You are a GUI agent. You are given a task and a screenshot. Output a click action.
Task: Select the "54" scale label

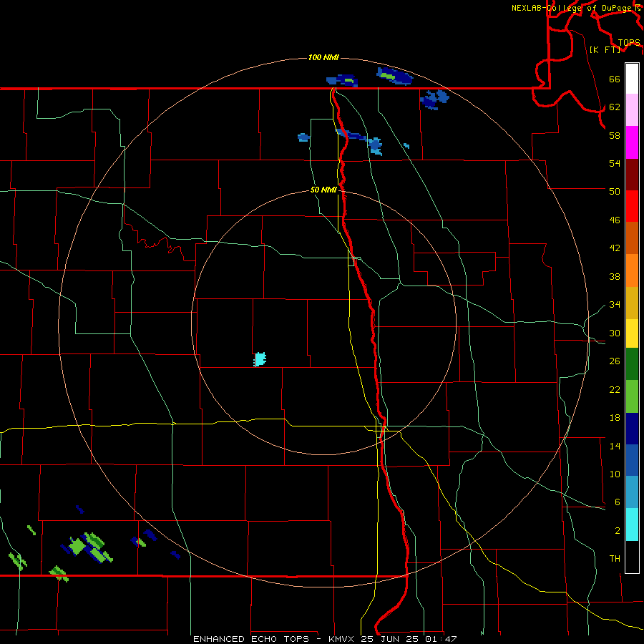615,163
